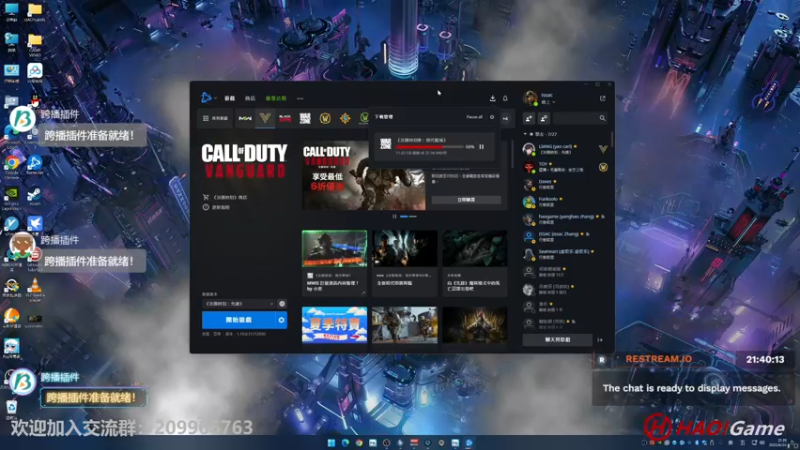The height and width of the screenshot is (450, 800).
Task: Pop out the social panel
Action: tap(603, 98)
